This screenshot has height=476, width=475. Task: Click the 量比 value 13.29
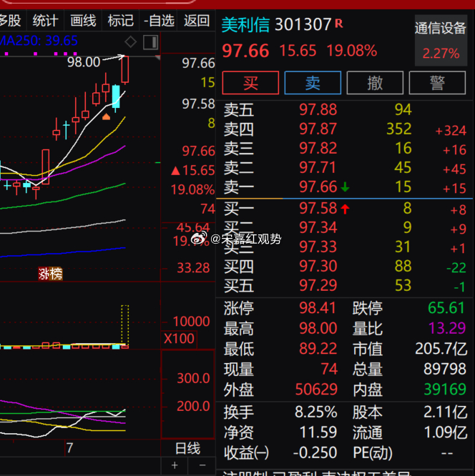[447, 329]
